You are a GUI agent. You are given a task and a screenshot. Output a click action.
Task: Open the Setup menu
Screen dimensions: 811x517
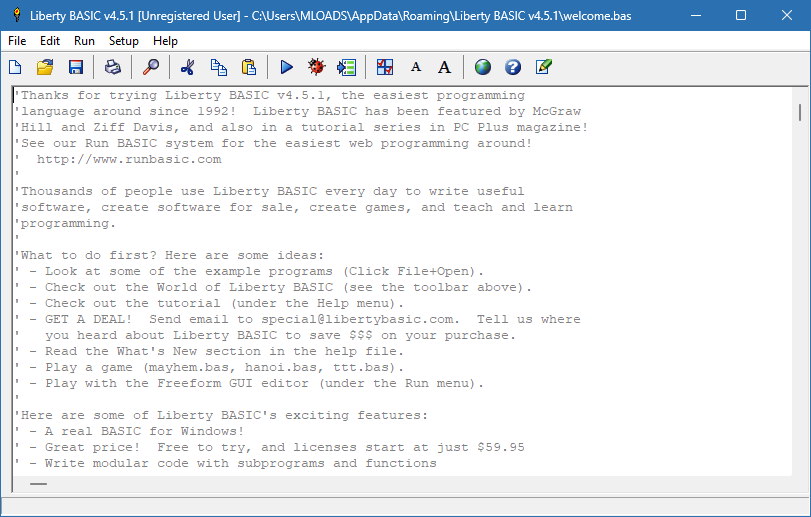[x=124, y=41]
